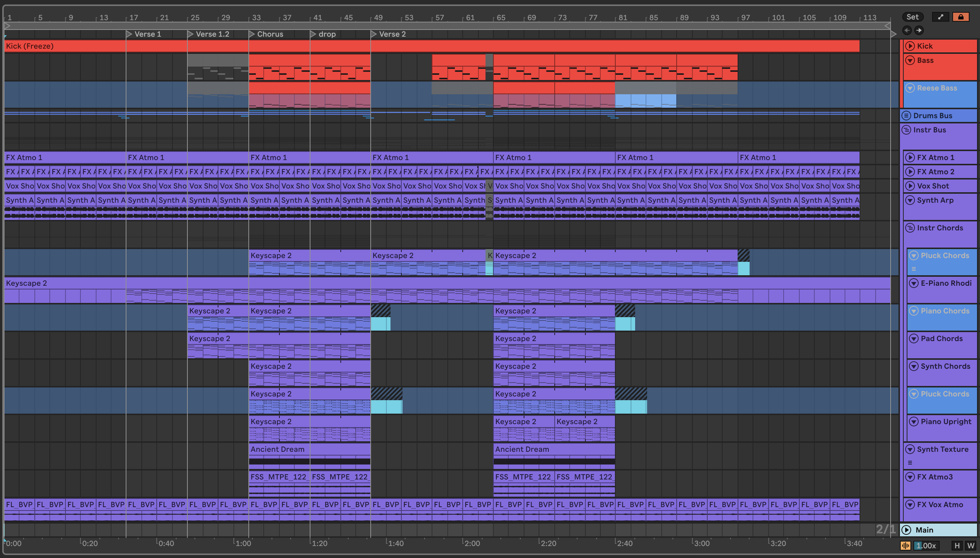This screenshot has width=980, height=558.
Task: Fold the Drums Bus group
Action: click(x=906, y=116)
